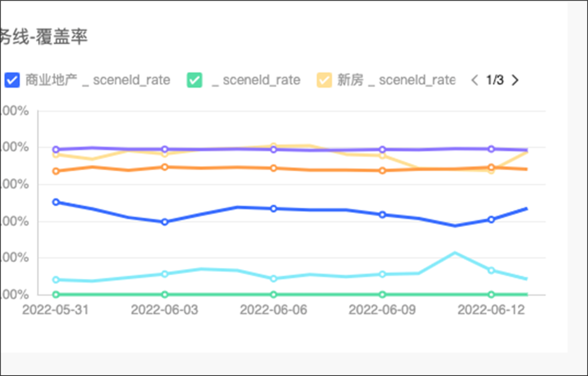Go to previous legend page arrow
588x376 pixels.
click(474, 81)
